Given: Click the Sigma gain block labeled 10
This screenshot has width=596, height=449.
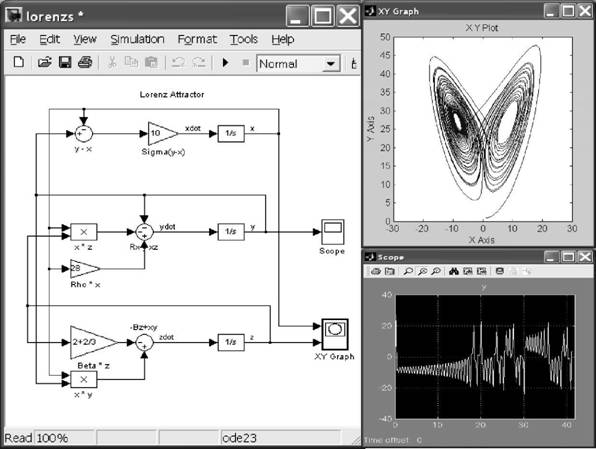Looking at the screenshot, I should (x=163, y=133).
